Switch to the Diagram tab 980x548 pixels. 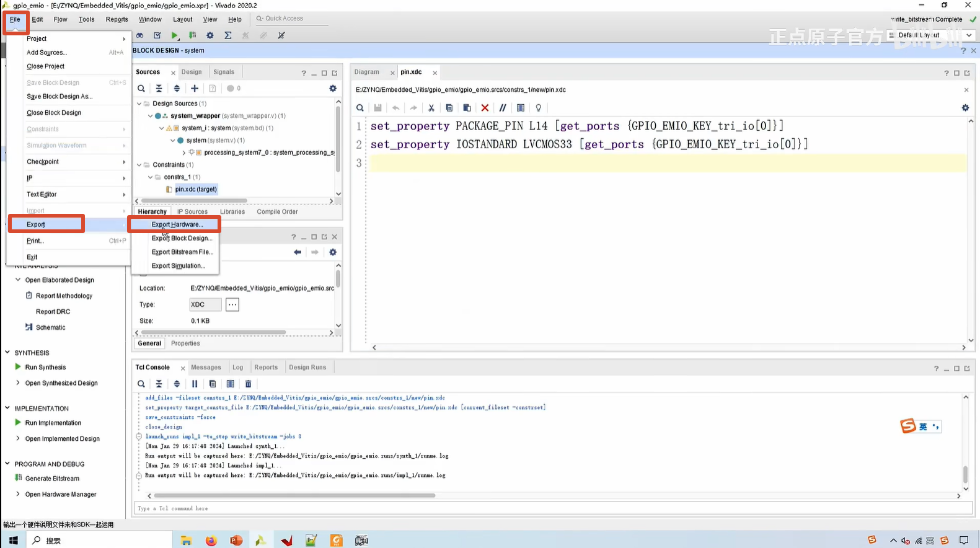367,72
